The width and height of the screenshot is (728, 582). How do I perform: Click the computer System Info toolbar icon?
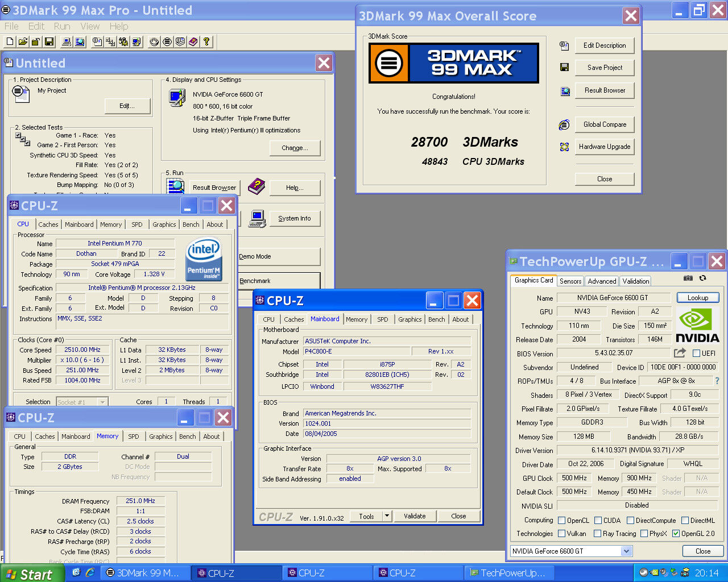(x=67, y=41)
